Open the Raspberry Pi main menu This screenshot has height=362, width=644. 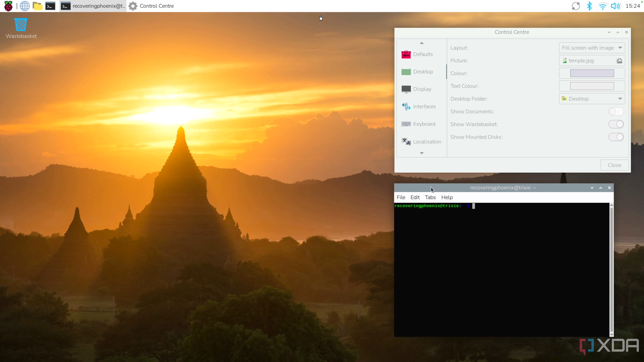pyautogui.click(x=8, y=6)
